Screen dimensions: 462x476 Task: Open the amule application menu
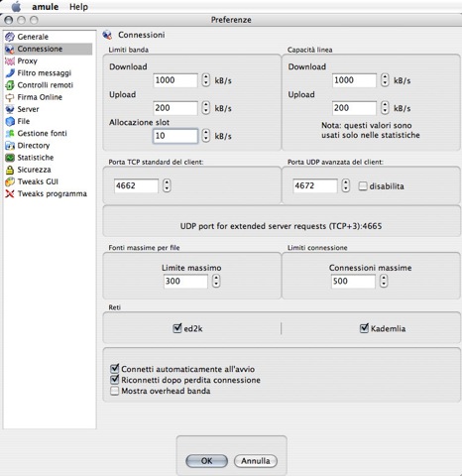pos(46,7)
